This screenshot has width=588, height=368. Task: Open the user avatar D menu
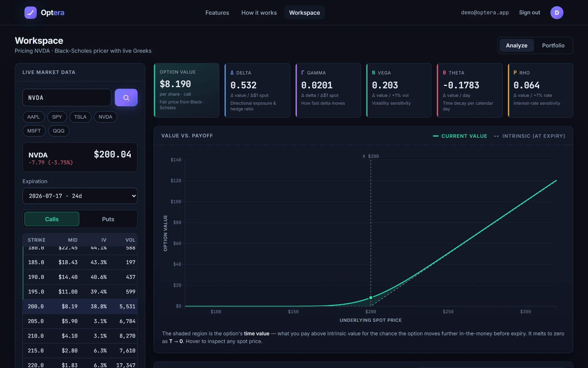[x=557, y=13]
